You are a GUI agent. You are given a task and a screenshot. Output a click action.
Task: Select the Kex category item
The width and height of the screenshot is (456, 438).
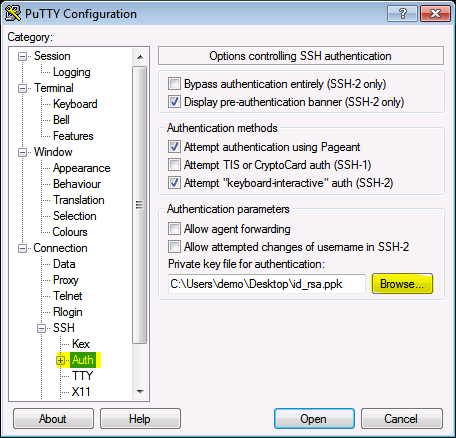[x=81, y=344]
